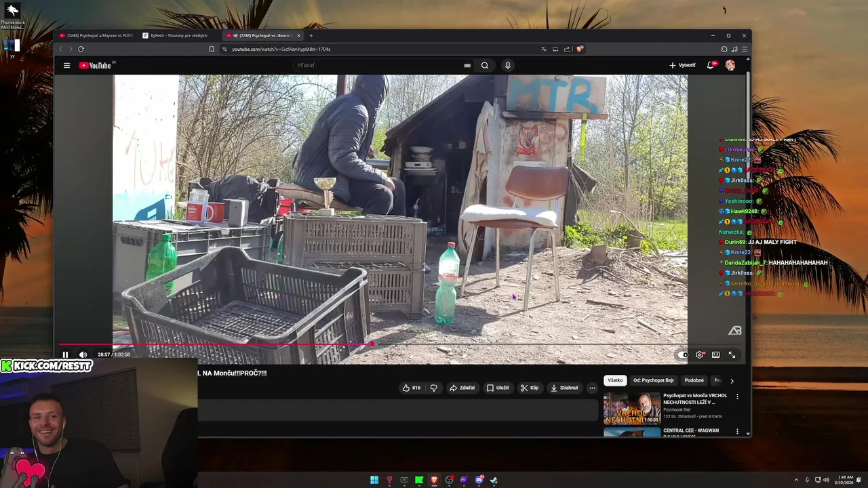Viewport: 868px width, 488px height.
Task: Click the tray microphone icon
Action: [x=807, y=480]
